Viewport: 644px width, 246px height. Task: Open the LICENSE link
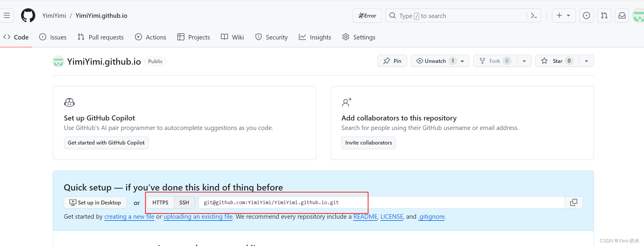392,217
